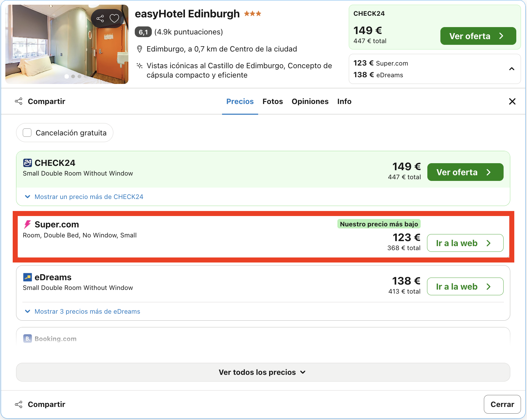Viewport: 527px width, 420px height.
Task: Click the Nuestro precio más bajo badge
Action: 379,224
